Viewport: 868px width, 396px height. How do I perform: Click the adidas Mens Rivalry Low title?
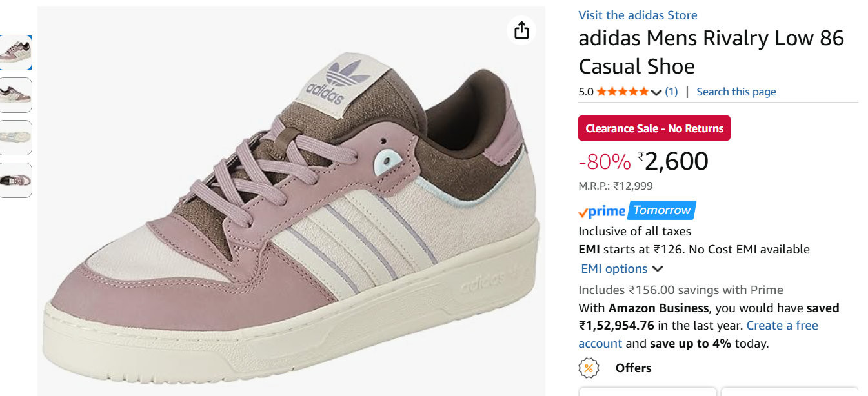(x=711, y=52)
